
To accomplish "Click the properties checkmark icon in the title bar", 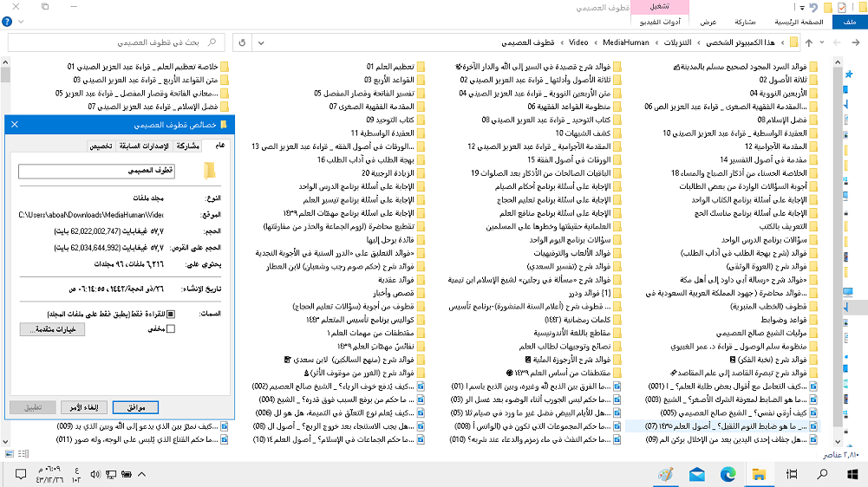I will (x=840, y=7).
